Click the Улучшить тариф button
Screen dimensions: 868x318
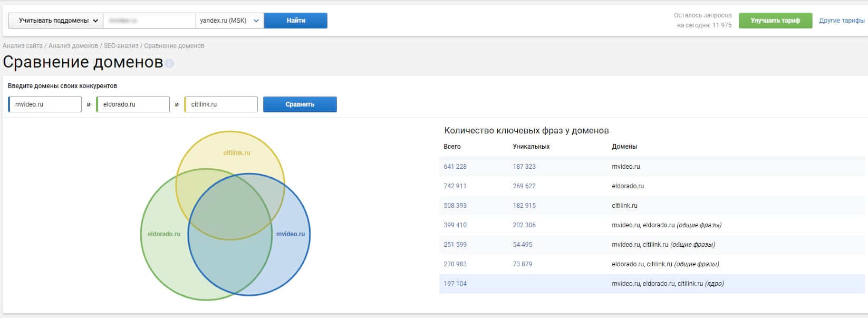(775, 21)
